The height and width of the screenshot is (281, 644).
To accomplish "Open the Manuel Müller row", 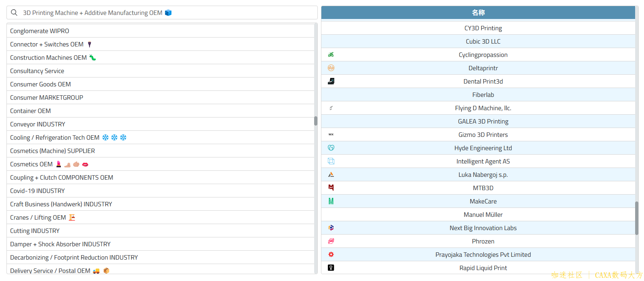I will pos(478,214).
